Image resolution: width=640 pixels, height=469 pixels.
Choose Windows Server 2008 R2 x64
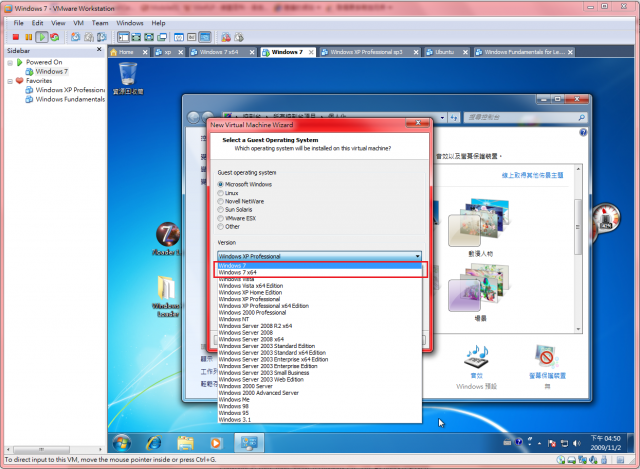point(319,326)
